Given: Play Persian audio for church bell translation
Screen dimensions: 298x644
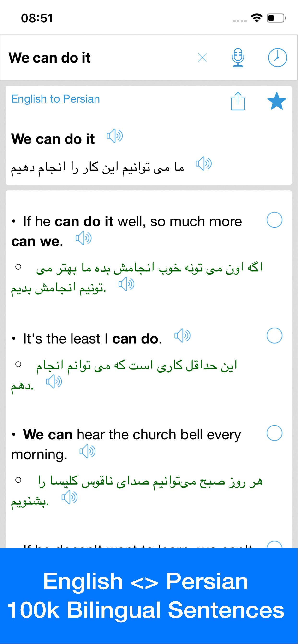Looking at the screenshot, I should [x=70, y=497].
